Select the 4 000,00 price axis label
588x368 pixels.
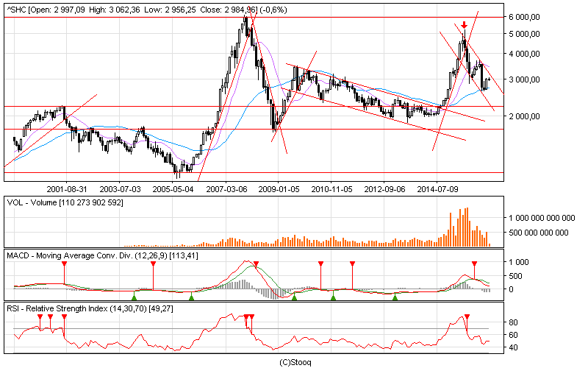coord(524,54)
